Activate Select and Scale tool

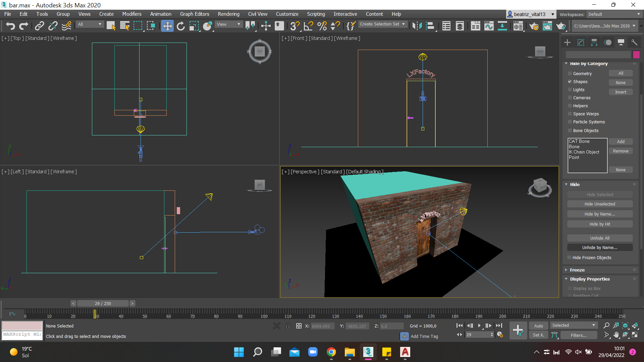(x=194, y=26)
